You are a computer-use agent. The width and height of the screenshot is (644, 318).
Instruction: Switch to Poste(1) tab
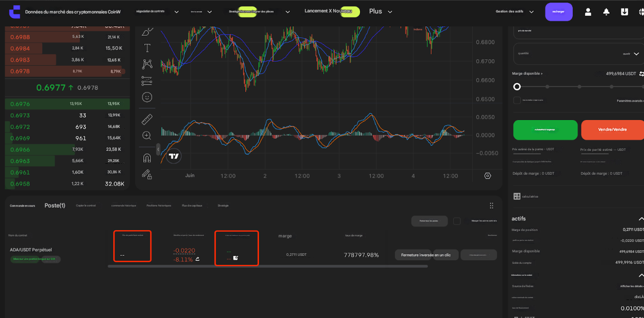coord(55,206)
